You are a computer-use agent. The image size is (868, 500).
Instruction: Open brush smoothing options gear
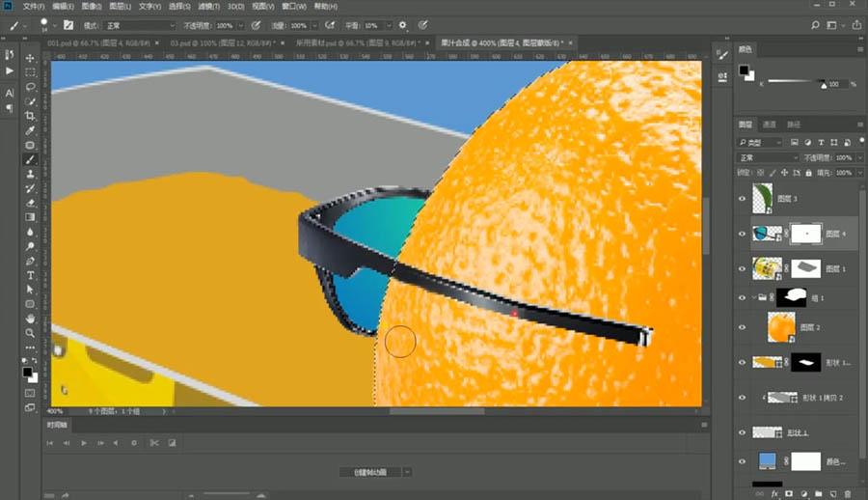[402, 25]
